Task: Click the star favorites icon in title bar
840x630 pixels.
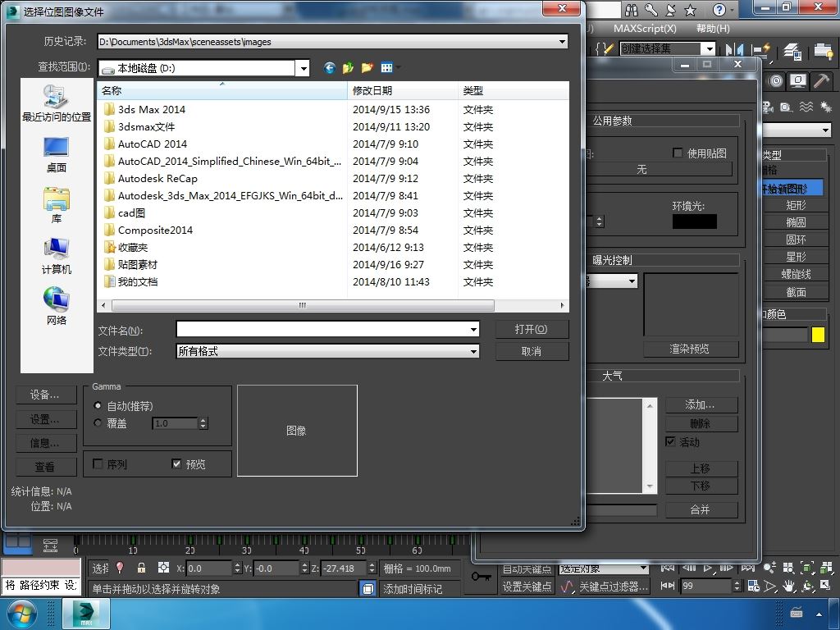Action: (x=691, y=10)
